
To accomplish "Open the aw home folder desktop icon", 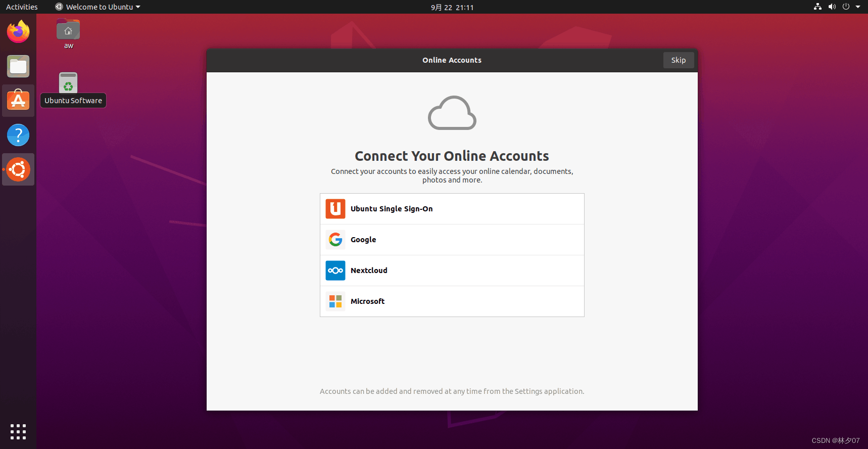I will (68, 34).
